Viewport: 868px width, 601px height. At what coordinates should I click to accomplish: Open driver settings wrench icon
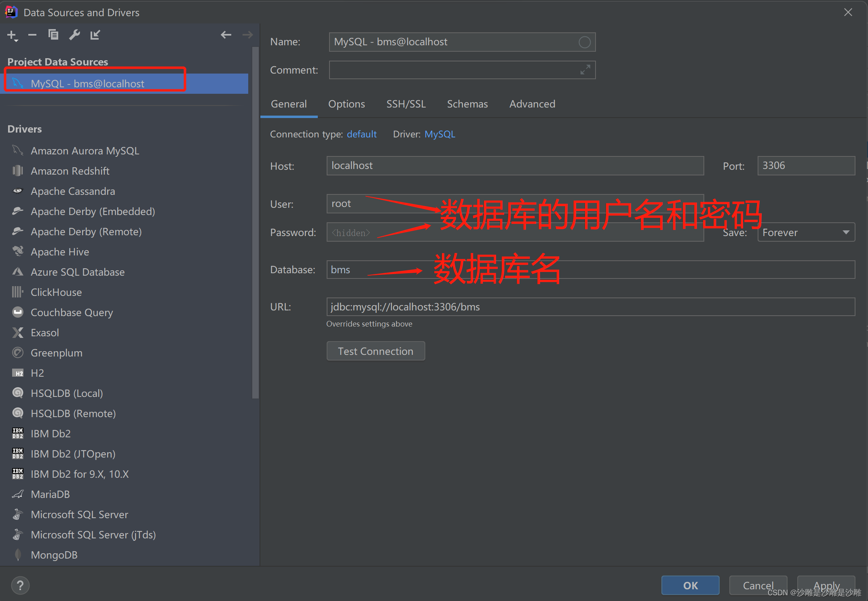tap(74, 35)
